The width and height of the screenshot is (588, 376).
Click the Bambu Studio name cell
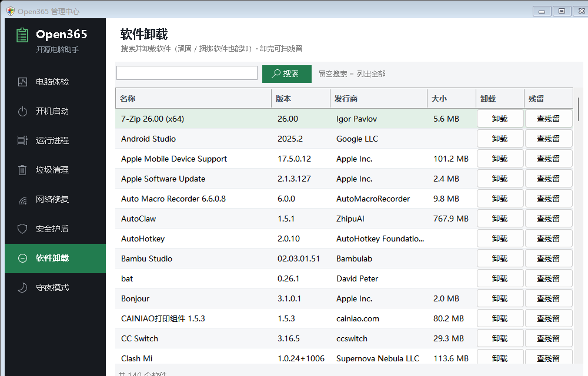click(x=146, y=258)
